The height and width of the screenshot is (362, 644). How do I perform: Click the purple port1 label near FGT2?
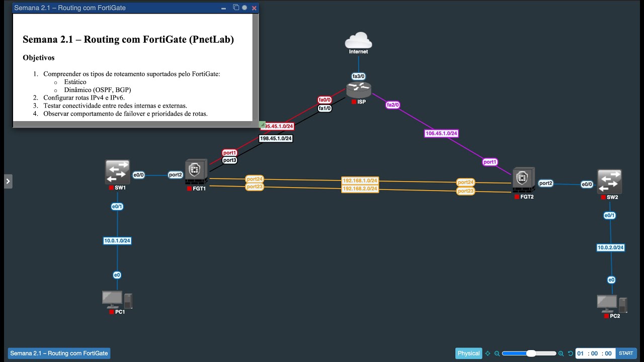(490, 162)
